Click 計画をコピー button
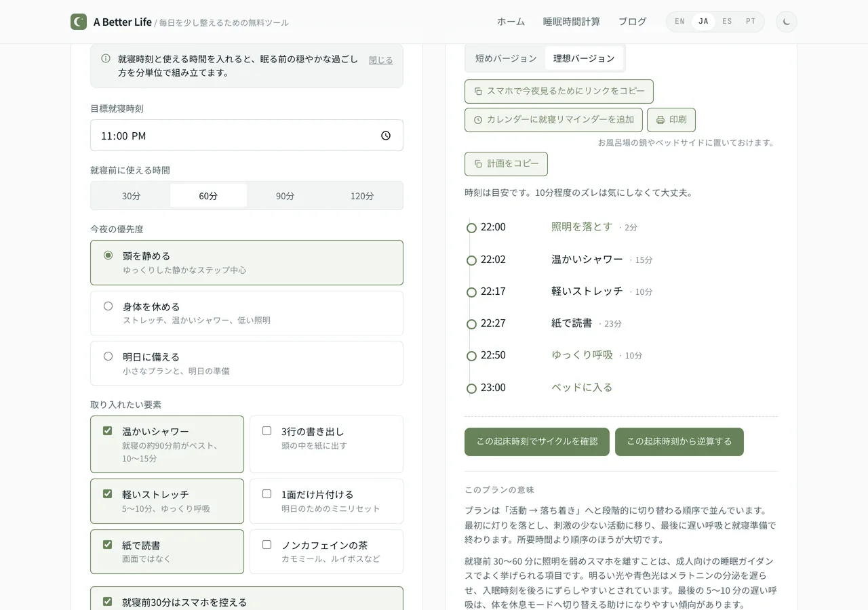 tap(506, 164)
